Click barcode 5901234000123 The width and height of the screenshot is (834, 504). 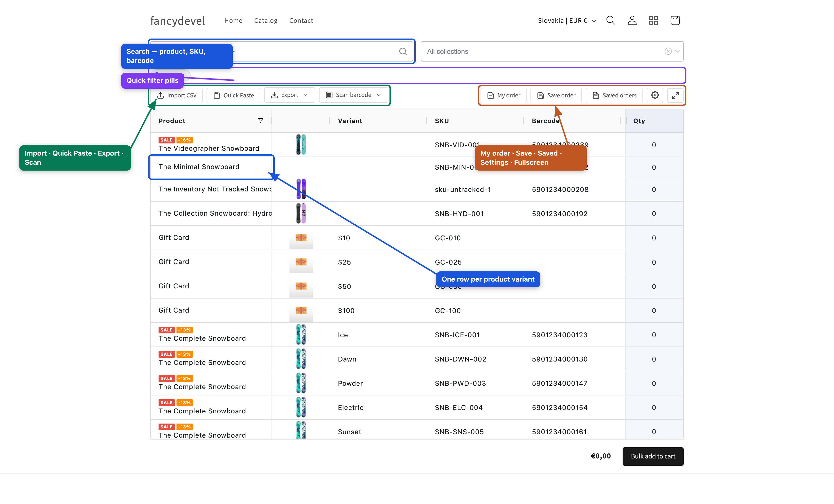(560, 335)
